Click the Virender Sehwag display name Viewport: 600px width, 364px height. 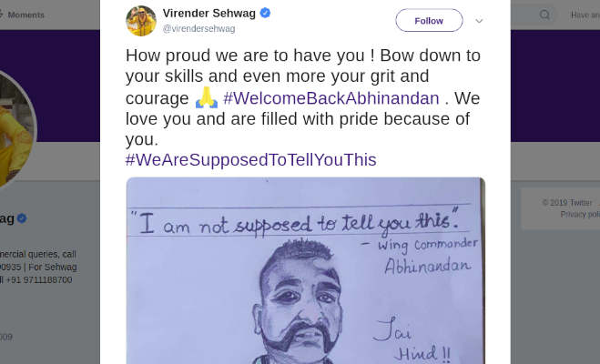(208, 13)
